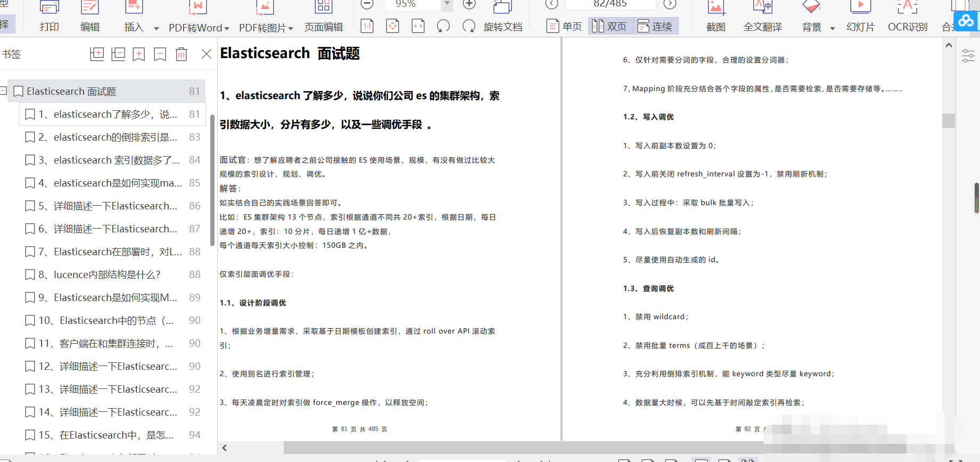Go to previous page arrow
The height and width of the screenshot is (462, 980).
click(552, 4)
